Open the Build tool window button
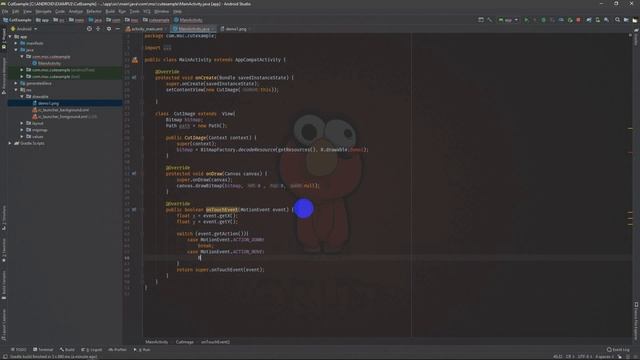This screenshot has height=360, width=640. point(67,350)
